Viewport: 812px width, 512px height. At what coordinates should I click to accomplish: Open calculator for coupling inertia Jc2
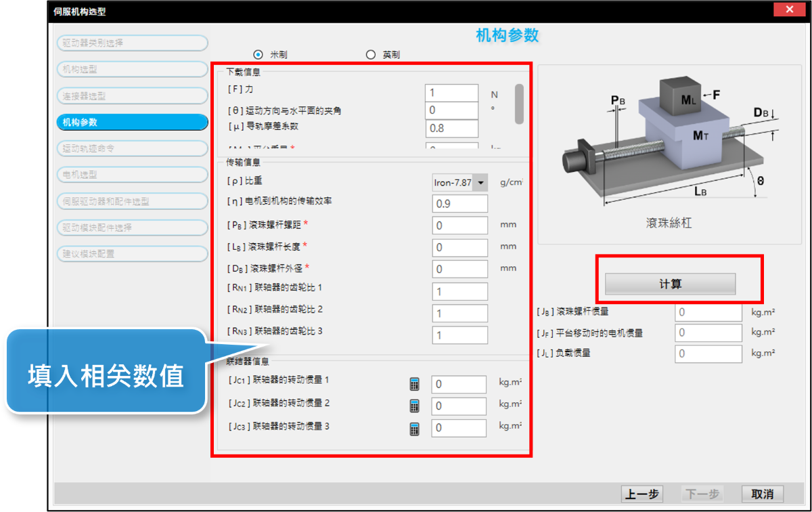pyautogui.click(x=415, y=406)
